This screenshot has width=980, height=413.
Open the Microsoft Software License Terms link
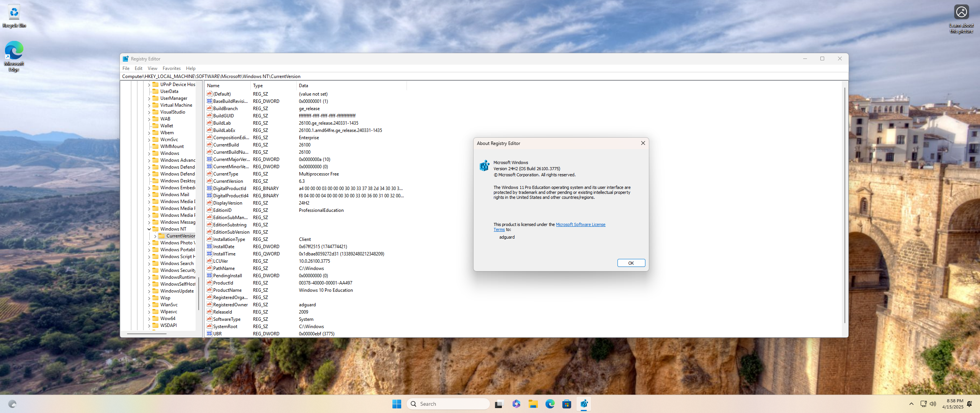click(580, 224)
